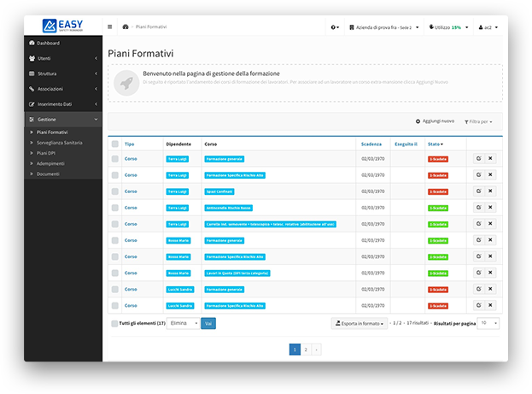The image size is (532, 394).
Task: Toggle the select-all checkbox in table header
Action: 115,144
